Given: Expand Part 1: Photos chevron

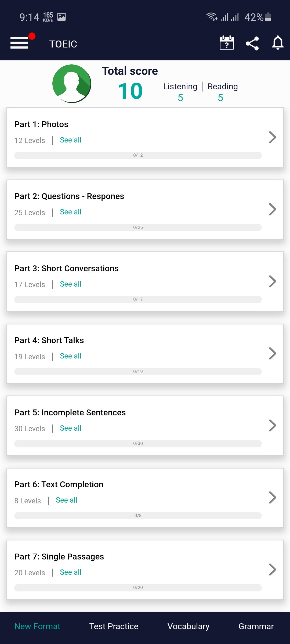Looking at the screenshot, I should point(272,137).
